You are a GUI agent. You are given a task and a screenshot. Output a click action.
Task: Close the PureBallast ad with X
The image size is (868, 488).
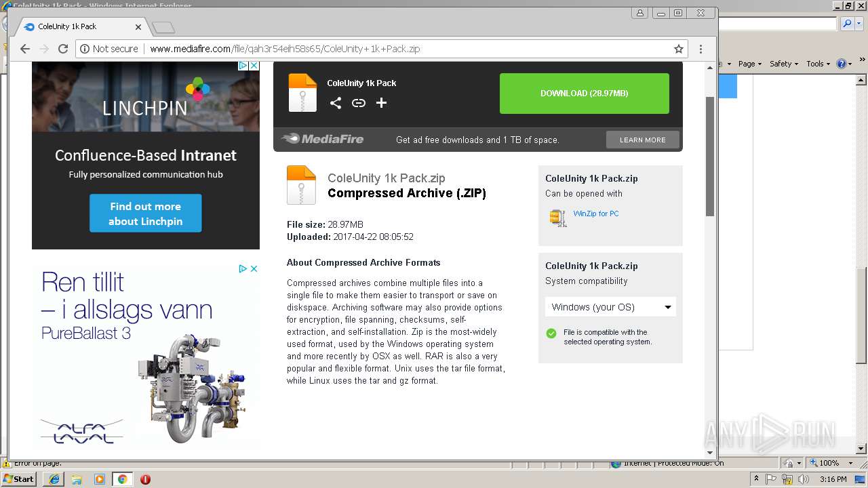(254, 268)
